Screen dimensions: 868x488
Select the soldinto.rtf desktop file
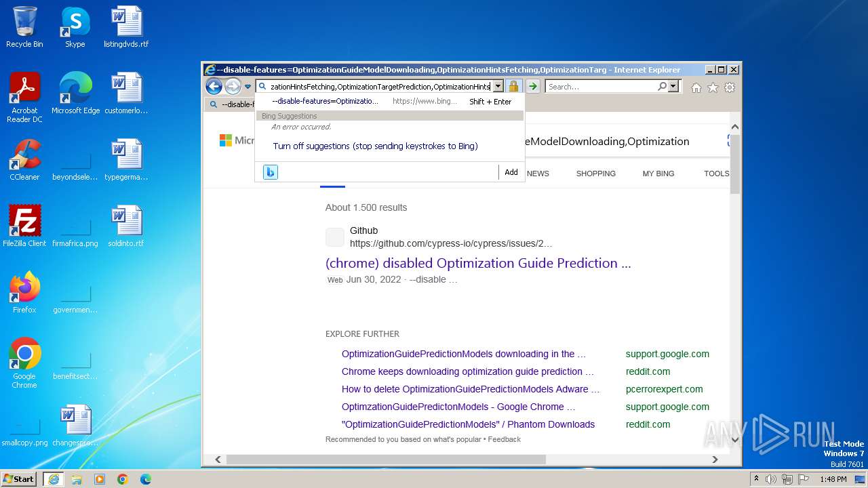click(x=126, y=226)
